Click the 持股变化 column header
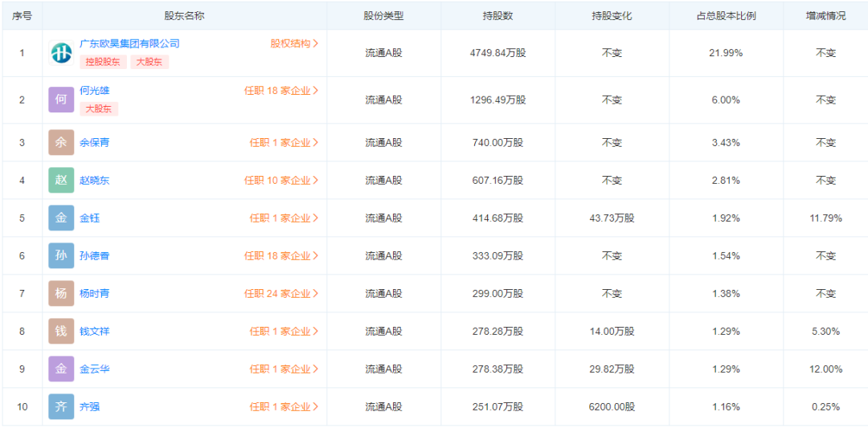 (612, 15)
